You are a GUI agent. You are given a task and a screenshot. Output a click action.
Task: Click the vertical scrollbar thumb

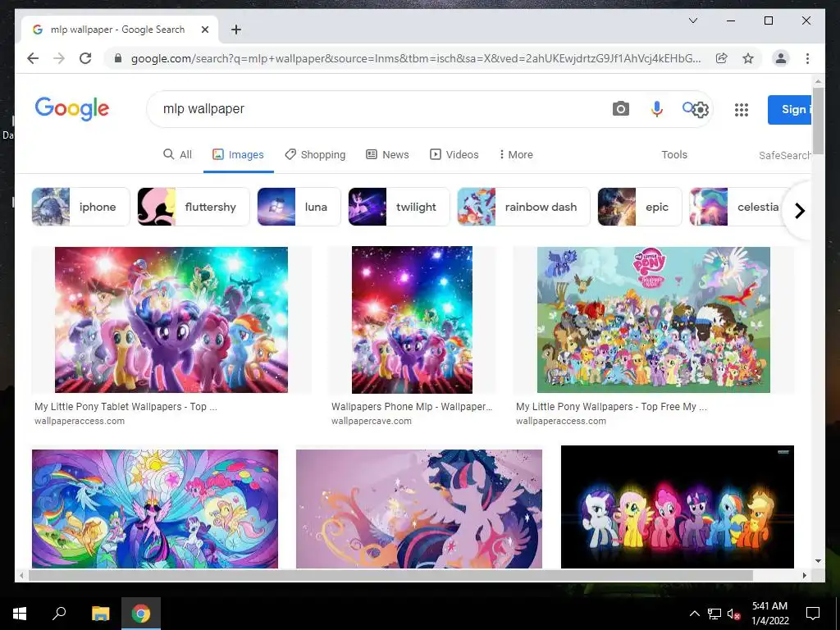pos(818,121)
